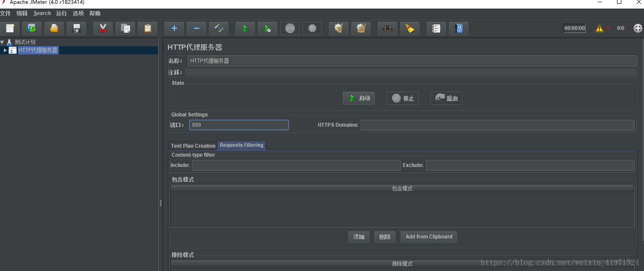Click the Reset search brush icon
644x271 pixels.
coord(410,29)
